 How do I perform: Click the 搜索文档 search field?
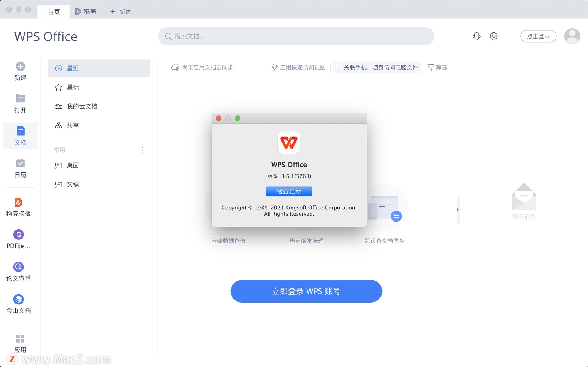296,36
